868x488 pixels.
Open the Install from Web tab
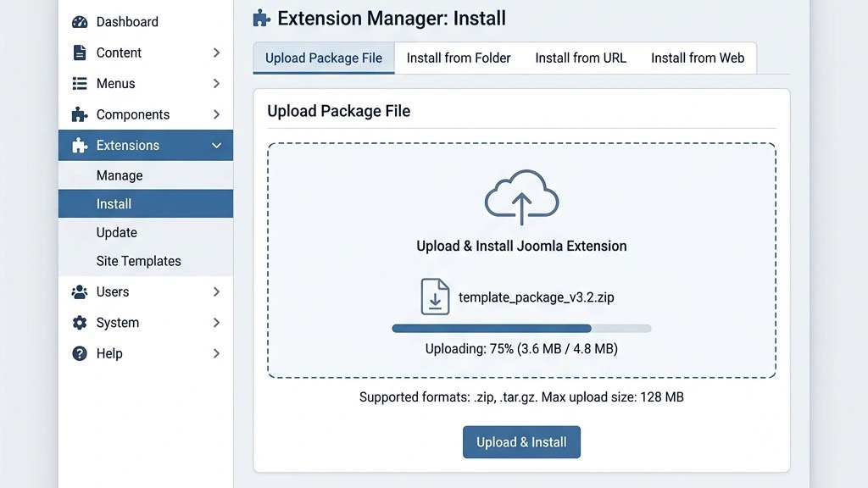[698, 58]
